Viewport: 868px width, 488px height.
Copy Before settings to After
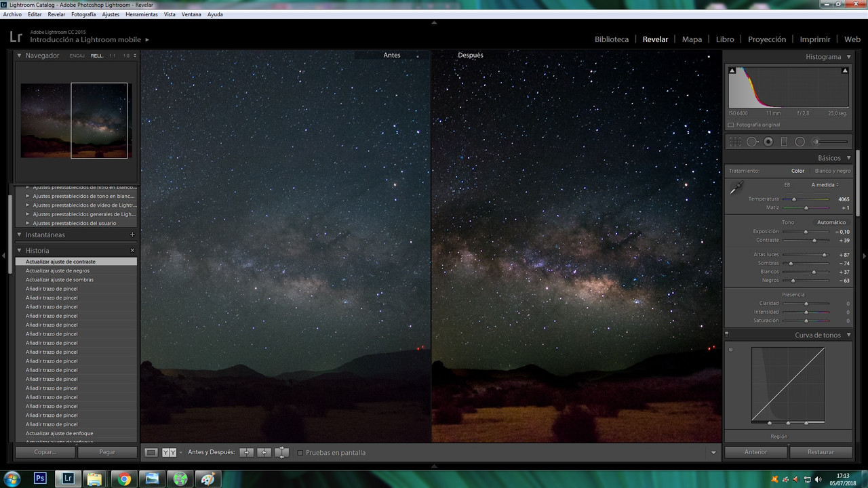click(246, 452)
